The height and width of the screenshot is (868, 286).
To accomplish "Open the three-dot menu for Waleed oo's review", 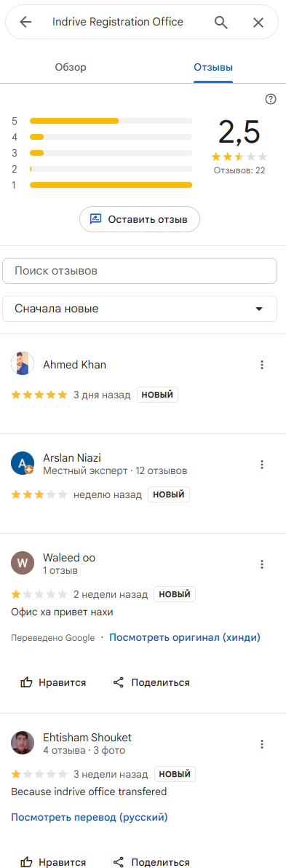I will [262, 564].
